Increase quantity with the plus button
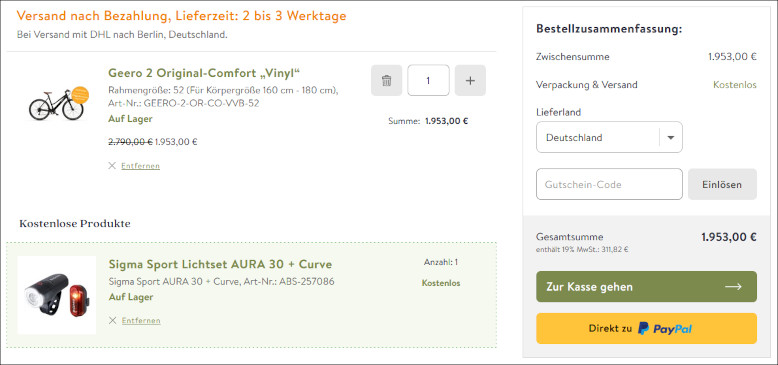 point(470,80)
